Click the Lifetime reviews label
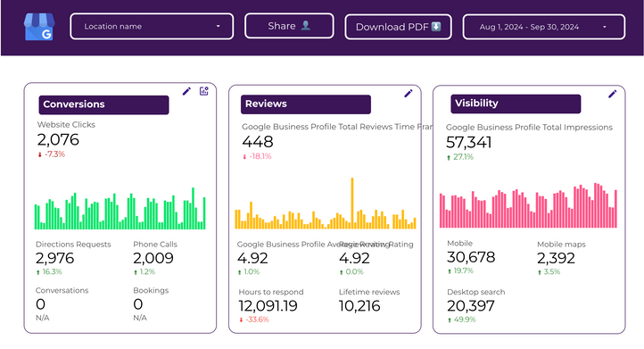Screen dimensions: 644x349 coord(369,292)
